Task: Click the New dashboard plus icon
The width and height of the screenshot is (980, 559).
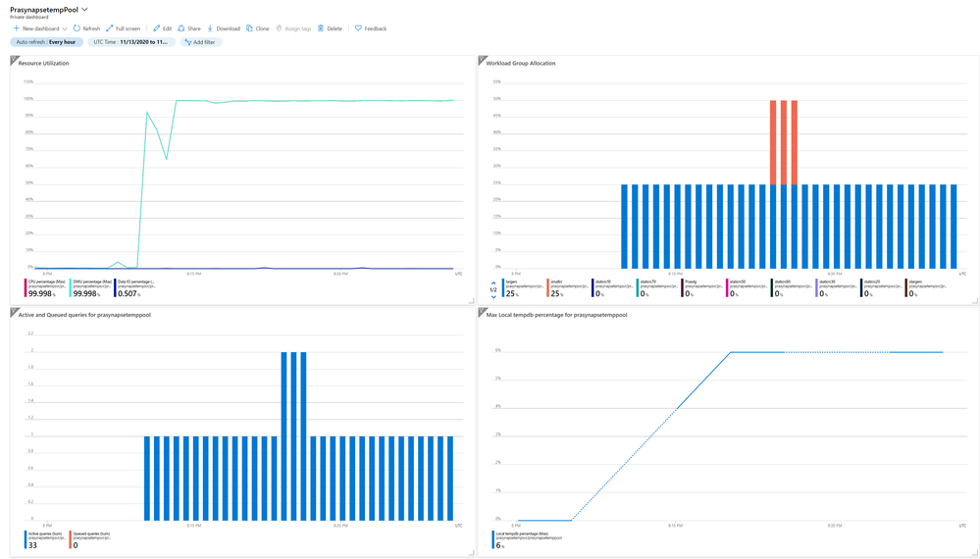Action: click(x=17, y=28)
